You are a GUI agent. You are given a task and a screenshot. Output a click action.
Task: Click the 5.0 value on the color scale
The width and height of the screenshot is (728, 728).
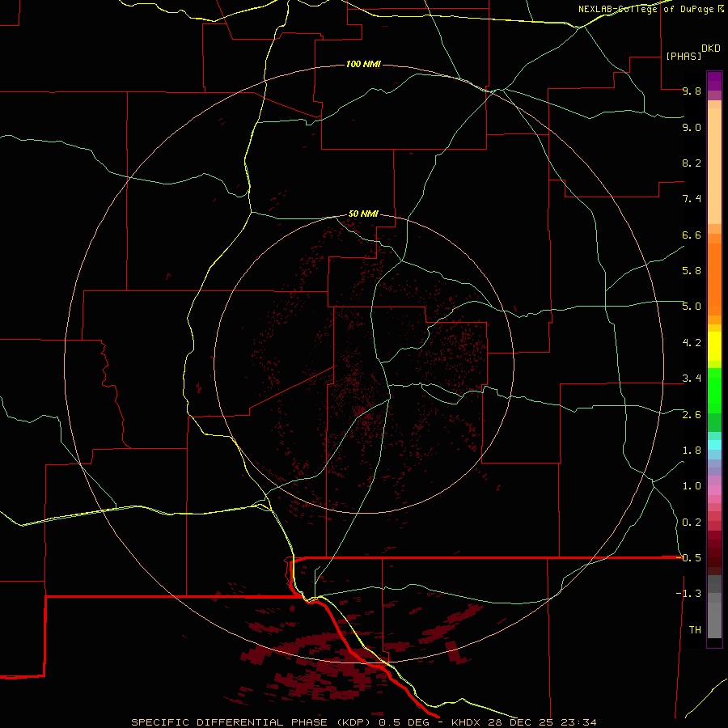point(692,307)
